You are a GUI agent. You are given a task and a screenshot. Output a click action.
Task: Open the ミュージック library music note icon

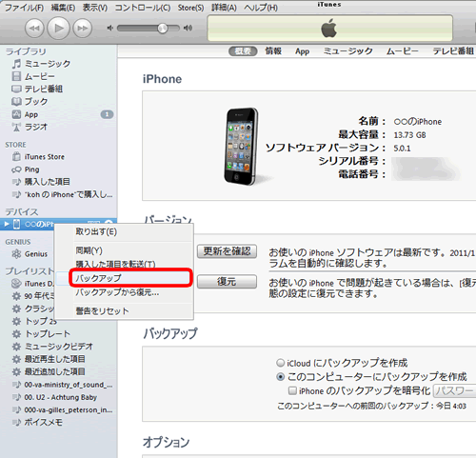point(16,64)
